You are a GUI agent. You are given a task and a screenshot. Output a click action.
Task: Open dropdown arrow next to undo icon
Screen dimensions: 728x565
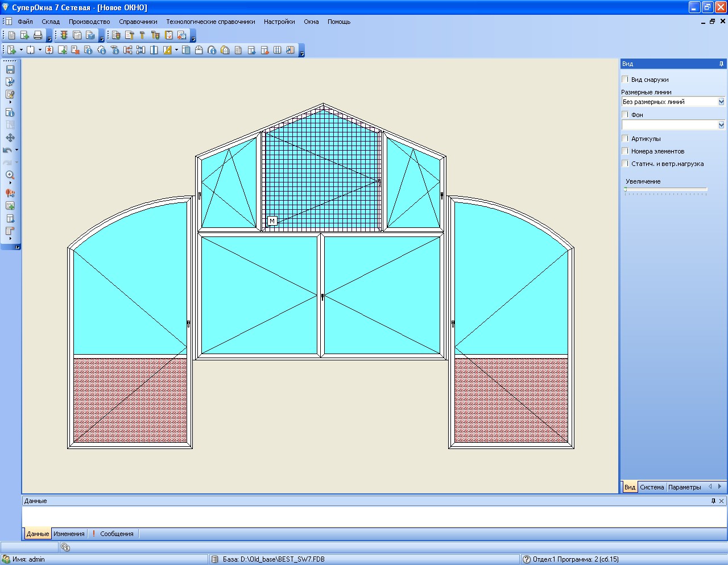coord(16,150)
